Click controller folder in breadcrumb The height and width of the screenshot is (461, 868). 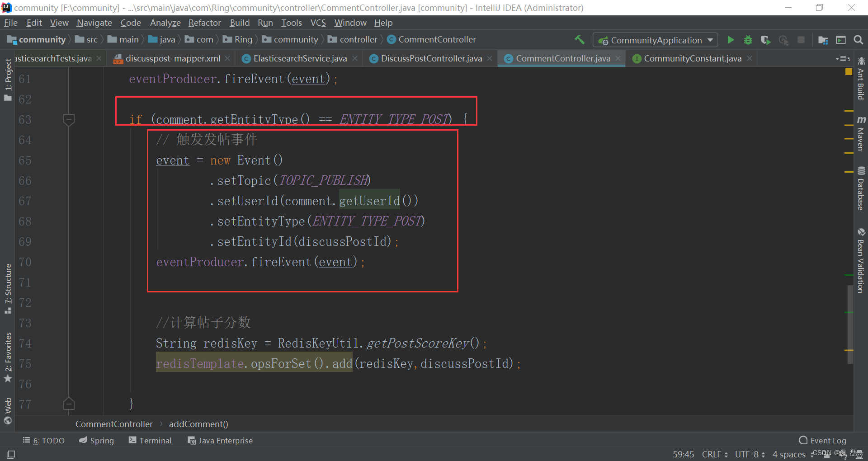[x=353, y=40]
